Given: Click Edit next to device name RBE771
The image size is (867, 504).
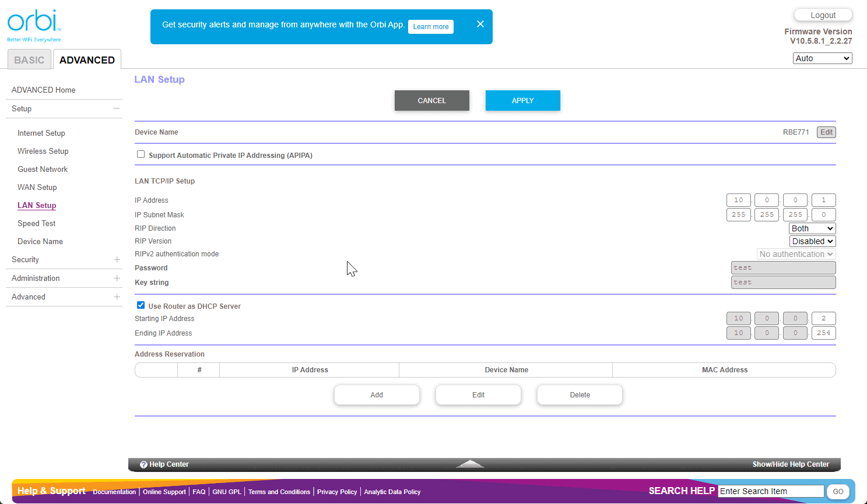Looking at the screenshot, I should [826, 132].
